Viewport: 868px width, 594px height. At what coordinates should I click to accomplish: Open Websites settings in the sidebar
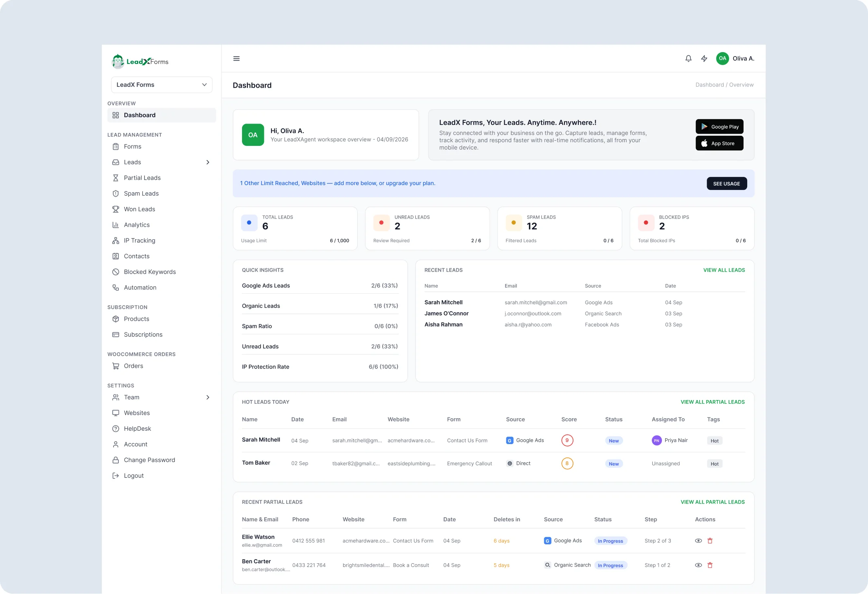162,413
